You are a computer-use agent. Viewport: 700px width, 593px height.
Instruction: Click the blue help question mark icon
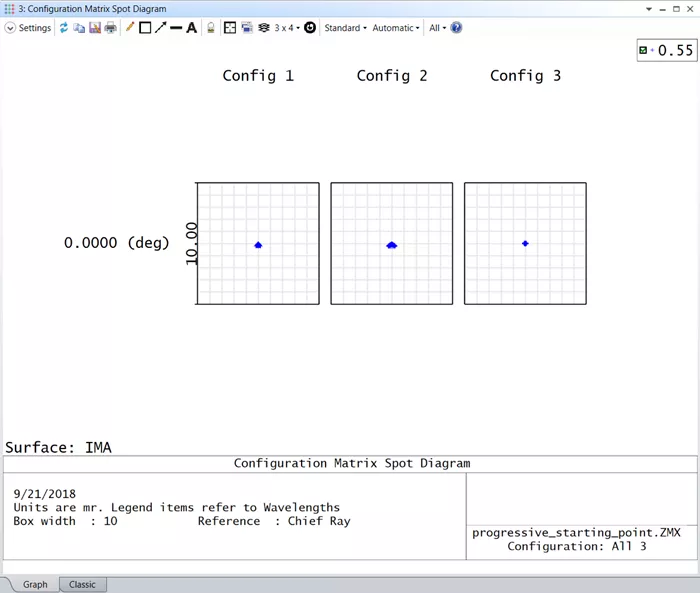(x=456, y=28)
